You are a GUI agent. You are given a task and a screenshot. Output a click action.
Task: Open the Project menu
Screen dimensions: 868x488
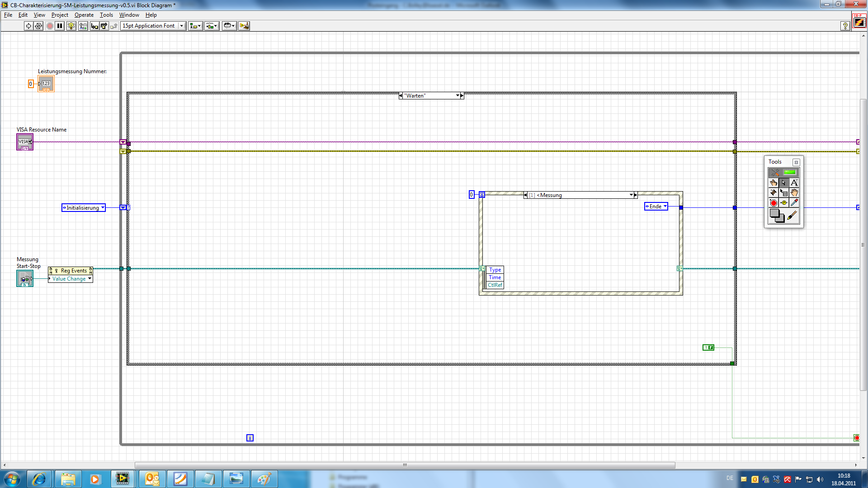coord(60,15)
